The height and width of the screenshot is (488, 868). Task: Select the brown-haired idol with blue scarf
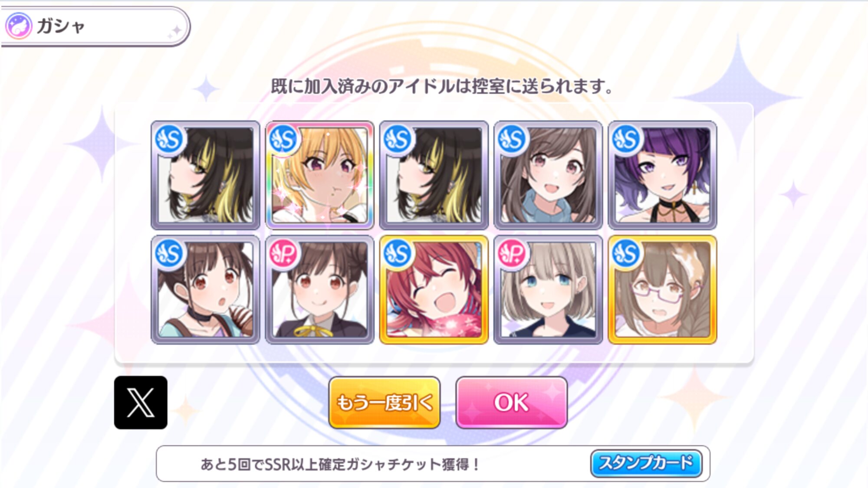(x=548, y=175)
